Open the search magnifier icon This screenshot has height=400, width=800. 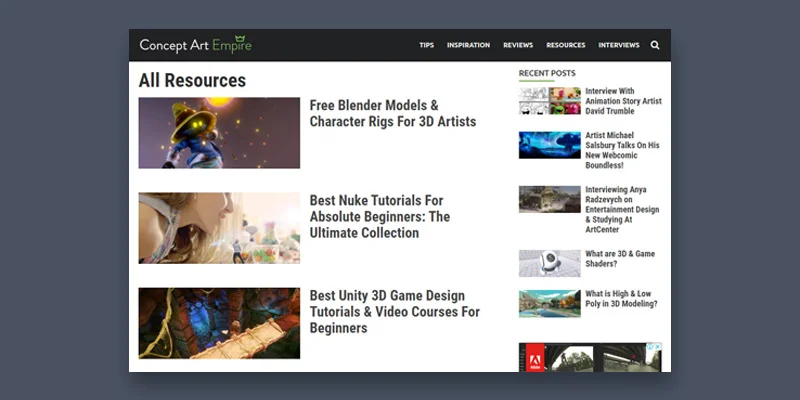click(x=655, y=45)
